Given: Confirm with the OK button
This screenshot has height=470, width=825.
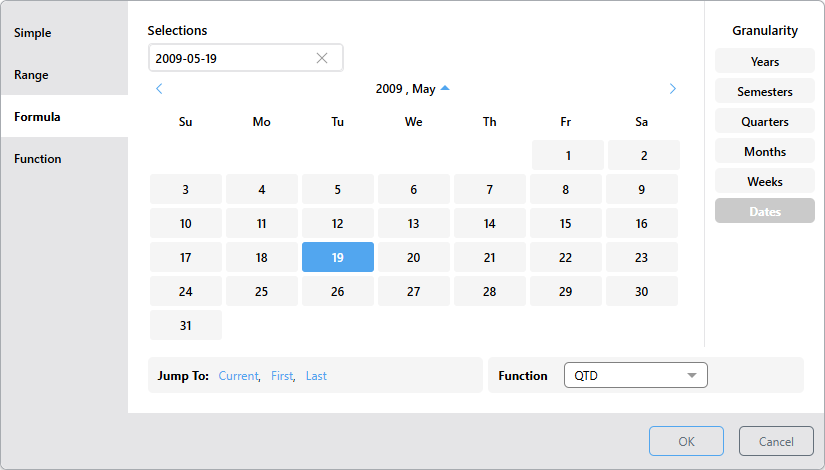Looking at the screenshot, I should pos(686,441).
